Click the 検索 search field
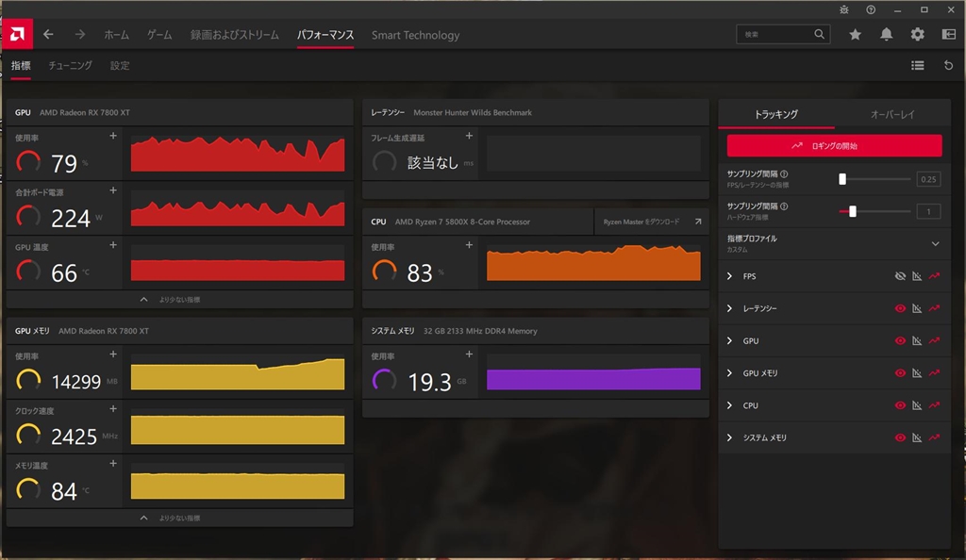 tap(774, 35)
